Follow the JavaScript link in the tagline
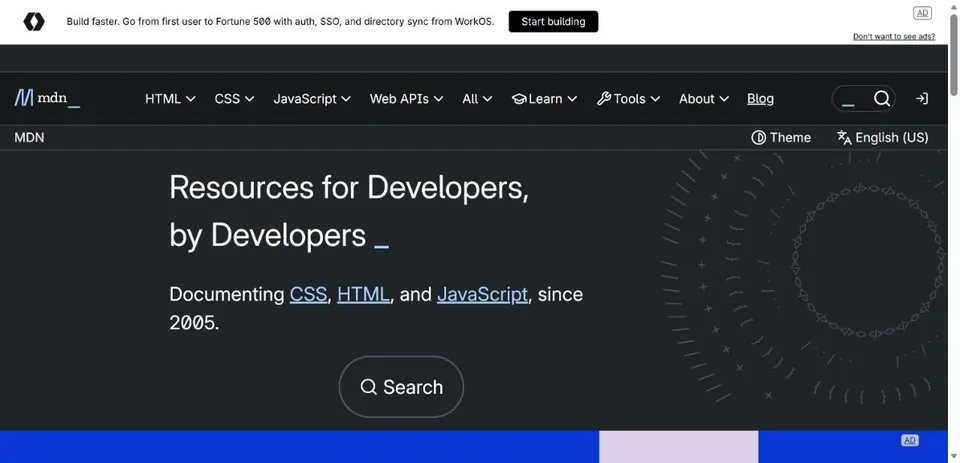Screen dimensions: 960x463 pos(482,294)
